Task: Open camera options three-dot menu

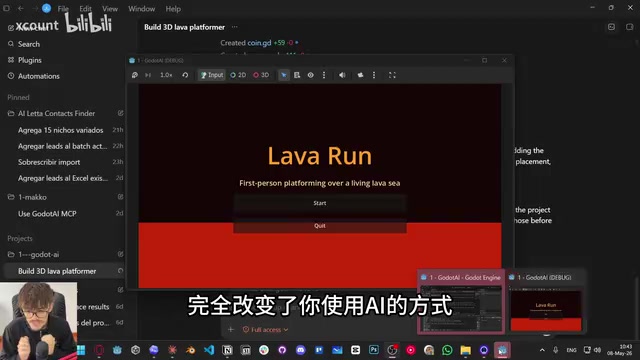Action: (374, 75)
